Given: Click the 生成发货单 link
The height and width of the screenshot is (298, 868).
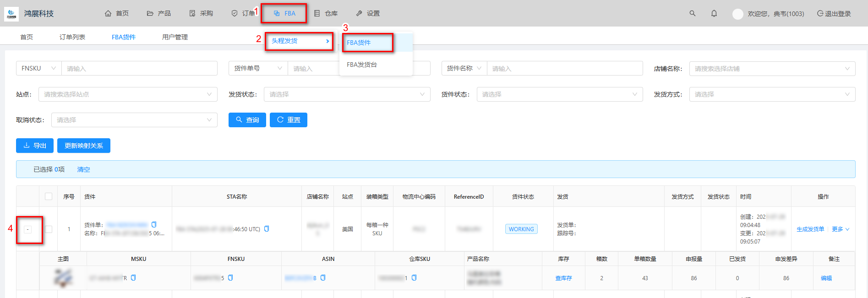Looking at the screenshot, I should 810,229.
